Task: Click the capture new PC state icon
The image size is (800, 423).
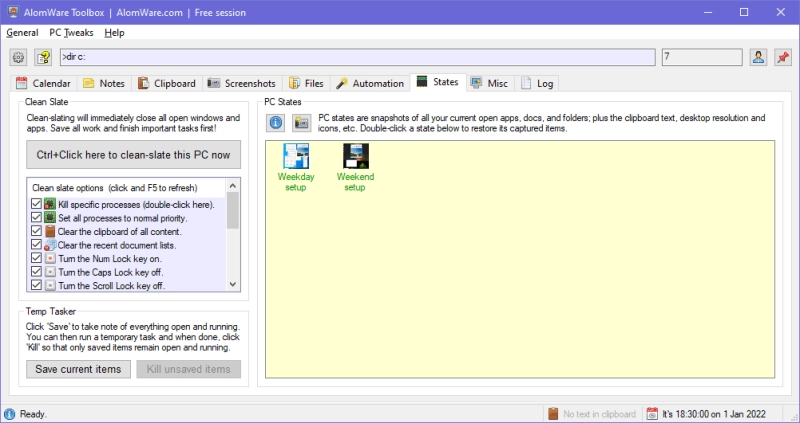Action: pyautogui.click(x=302, y=123)
